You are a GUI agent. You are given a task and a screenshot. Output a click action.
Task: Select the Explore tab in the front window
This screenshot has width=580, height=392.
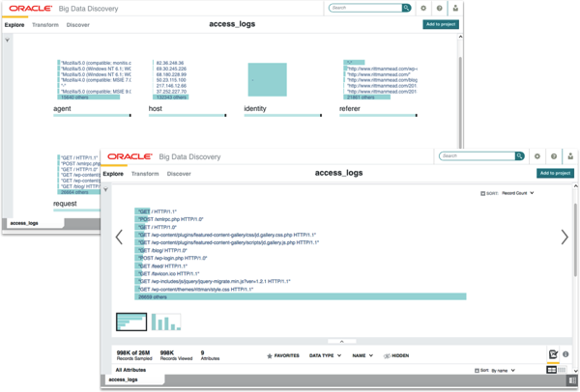coord(113,174)
